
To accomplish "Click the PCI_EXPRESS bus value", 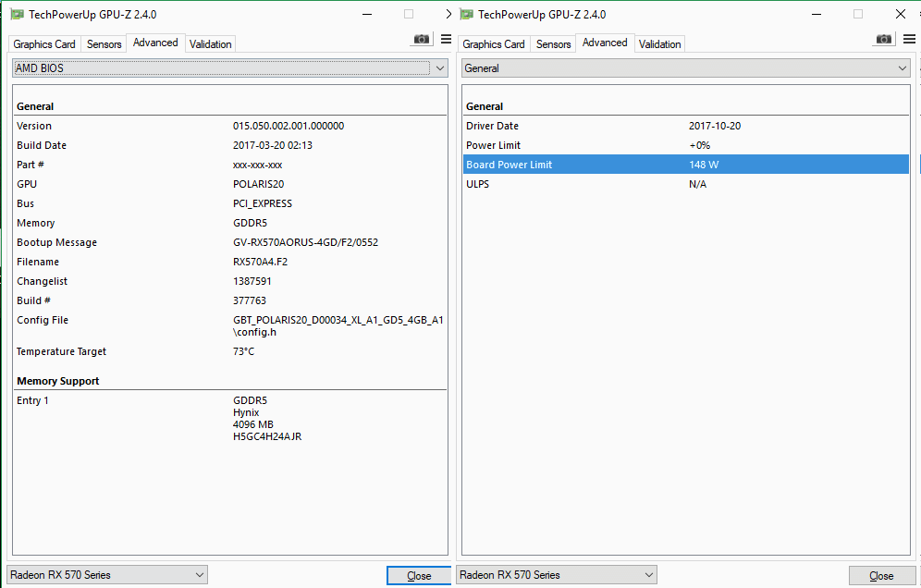I will (263, 203).
